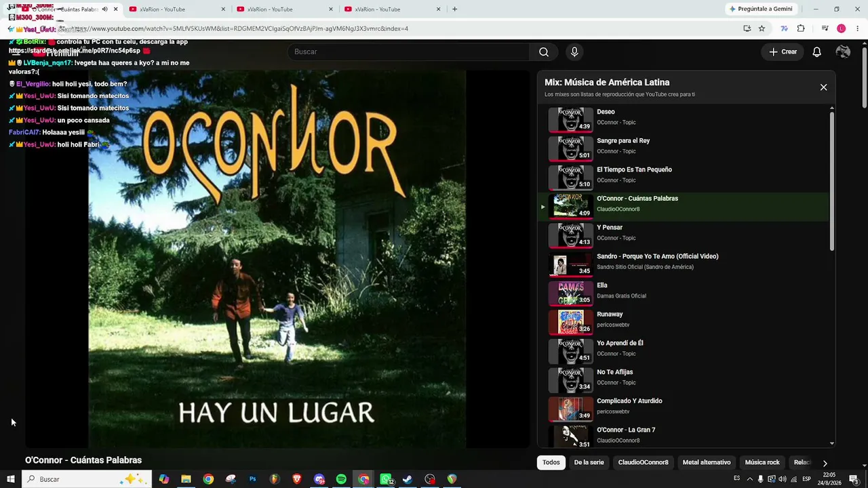Open the Chrome extensions puzzle icon
Viewport: 868px width, 488px height.
click(801, 28)
